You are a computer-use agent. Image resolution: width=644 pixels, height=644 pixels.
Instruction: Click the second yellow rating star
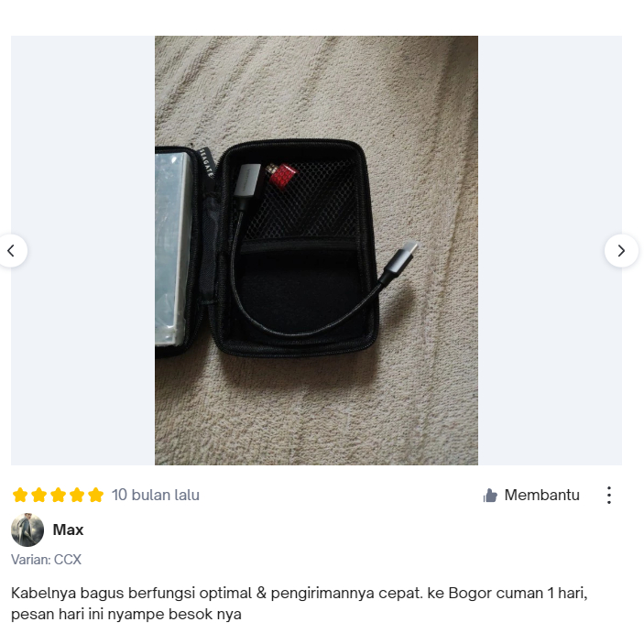tap(39, 495)
